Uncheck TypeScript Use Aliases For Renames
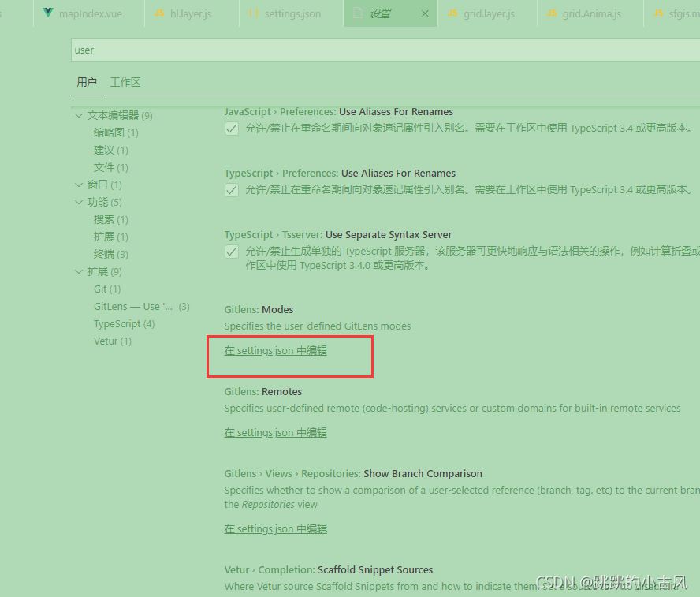This screenshot has width=700, height=597. pos(231,190)
